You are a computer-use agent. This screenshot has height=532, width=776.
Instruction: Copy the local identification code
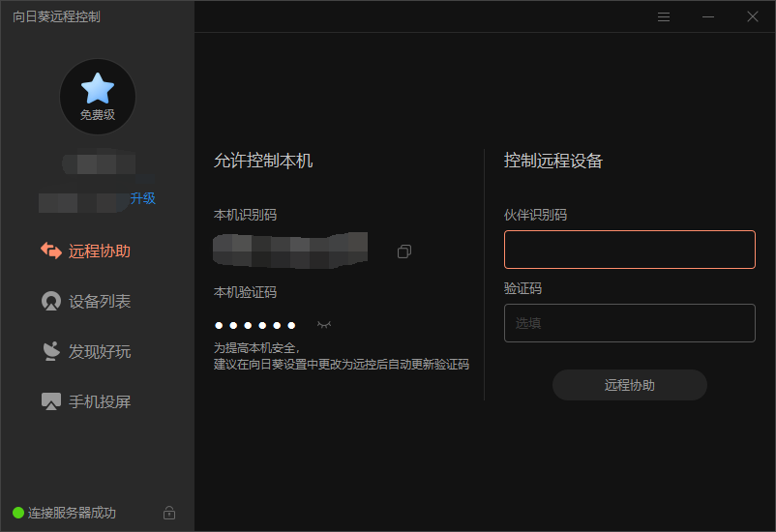point(404,251)
